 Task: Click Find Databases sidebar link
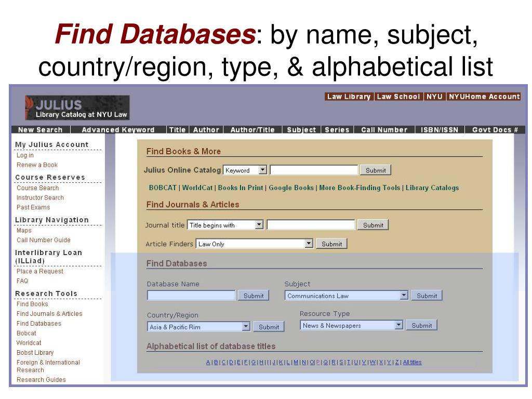point(38,324)
